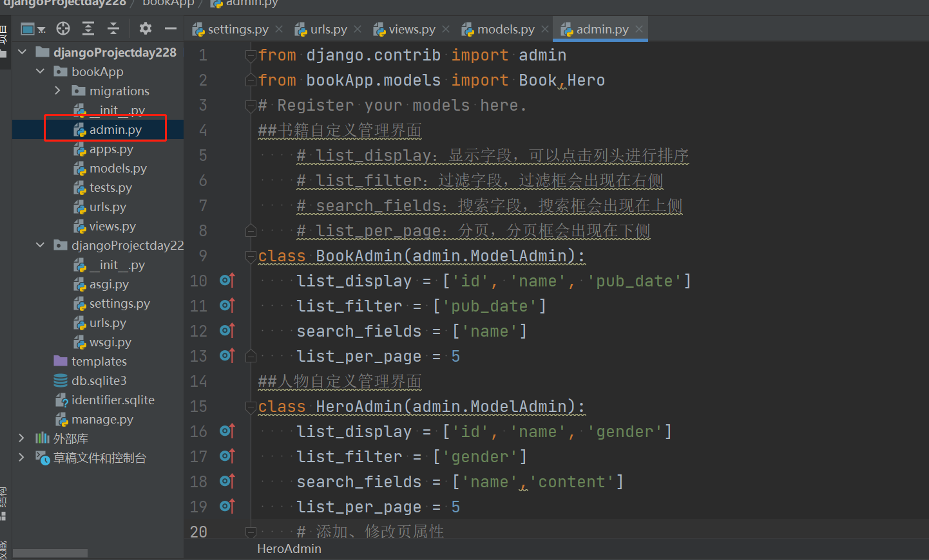
Task: Fold the HeroAdmin class at line 15
Action: coord(251,407)
